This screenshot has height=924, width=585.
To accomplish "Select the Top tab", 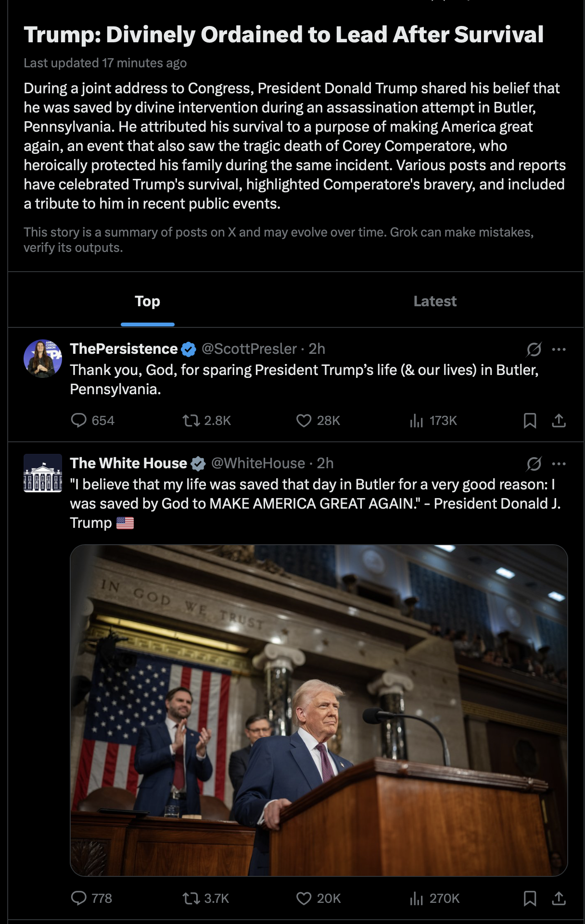I will 147,301.
